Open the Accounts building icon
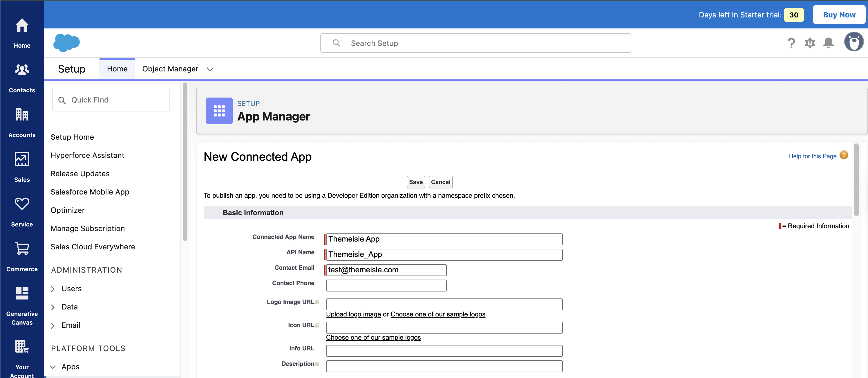This screenshot has width=868, height=378. point(22,115)
